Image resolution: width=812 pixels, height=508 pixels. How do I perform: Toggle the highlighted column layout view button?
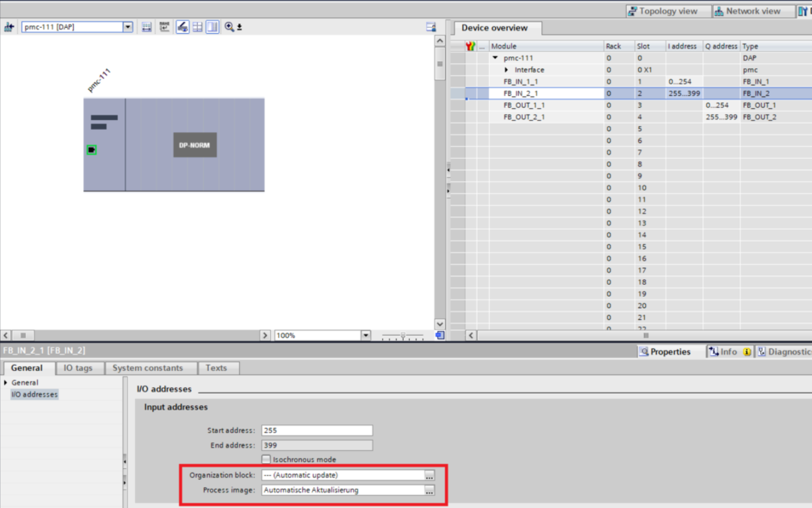coord(213,27)
